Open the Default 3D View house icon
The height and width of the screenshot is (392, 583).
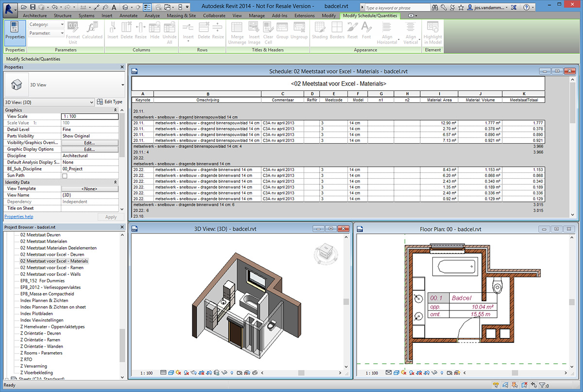125,8
